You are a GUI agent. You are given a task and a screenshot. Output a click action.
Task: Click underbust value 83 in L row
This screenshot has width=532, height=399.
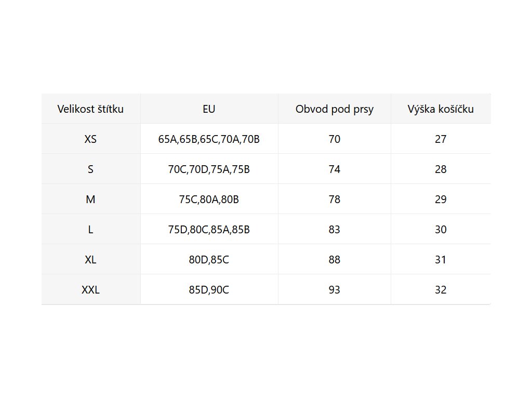tap(335, 230)
